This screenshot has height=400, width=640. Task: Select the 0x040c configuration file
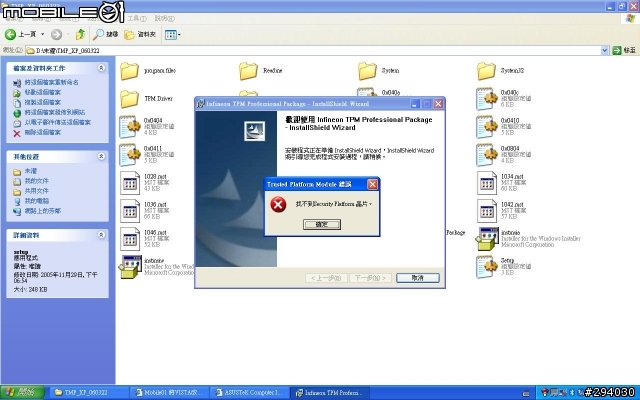point(504,98)
